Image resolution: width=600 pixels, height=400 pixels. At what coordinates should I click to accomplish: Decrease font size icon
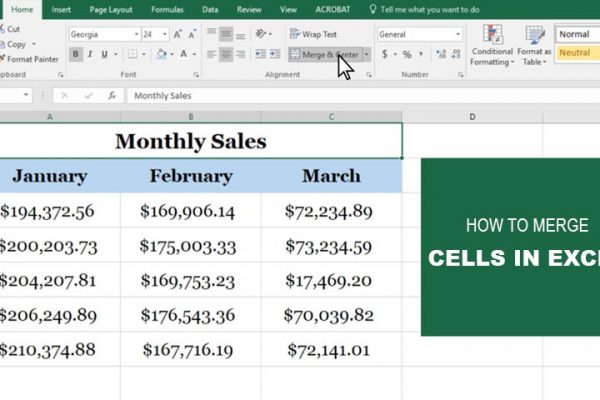click(x=192, y=34)
